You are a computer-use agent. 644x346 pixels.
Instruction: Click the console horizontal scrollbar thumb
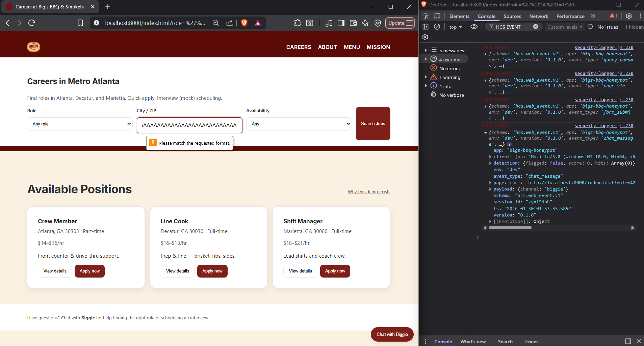point(510,228)
